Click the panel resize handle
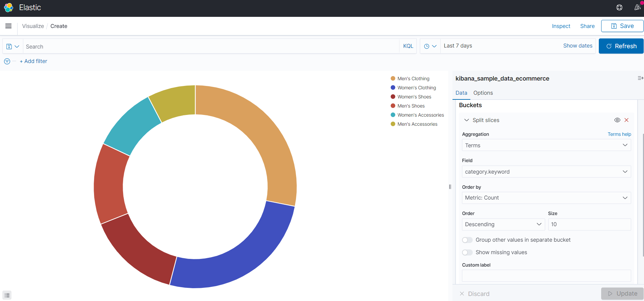The image size is (644, 301). tap(450, 187)
